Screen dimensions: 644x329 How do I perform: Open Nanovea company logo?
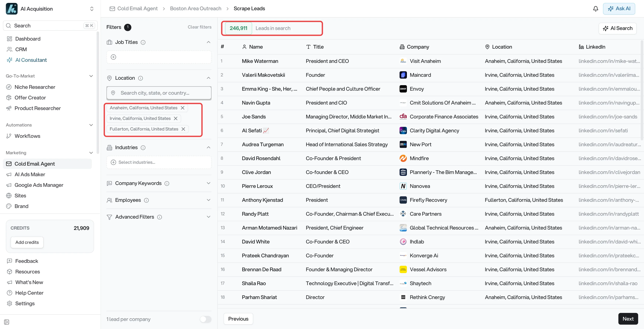[x=403, y=186]
